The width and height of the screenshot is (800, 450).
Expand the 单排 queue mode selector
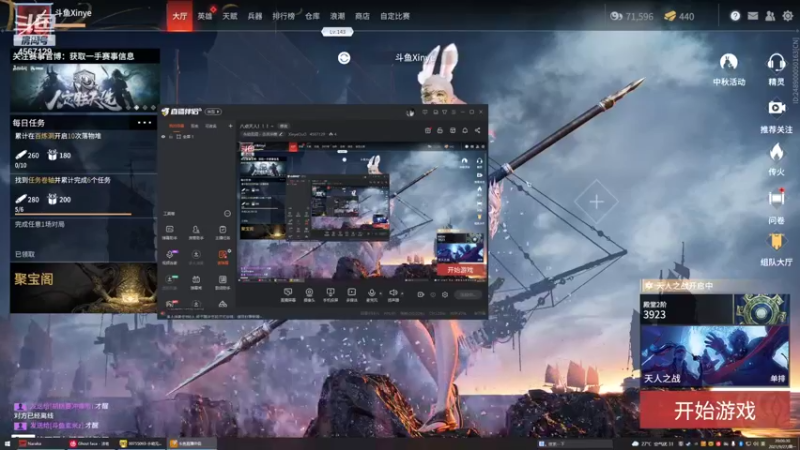click(778, 379)
